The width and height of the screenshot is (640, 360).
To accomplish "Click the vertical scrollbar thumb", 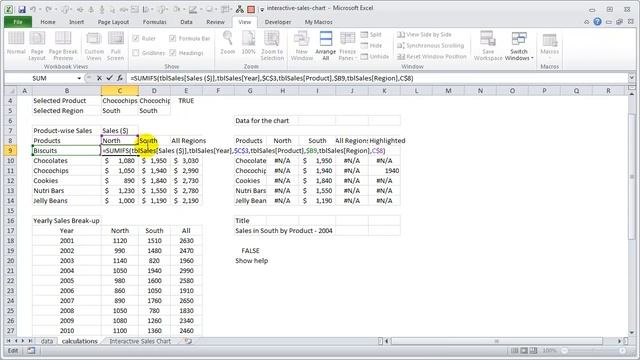I will (631, 176).
